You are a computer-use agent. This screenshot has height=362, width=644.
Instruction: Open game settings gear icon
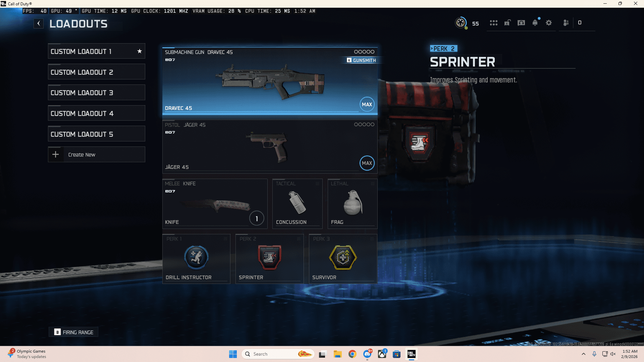549,23
